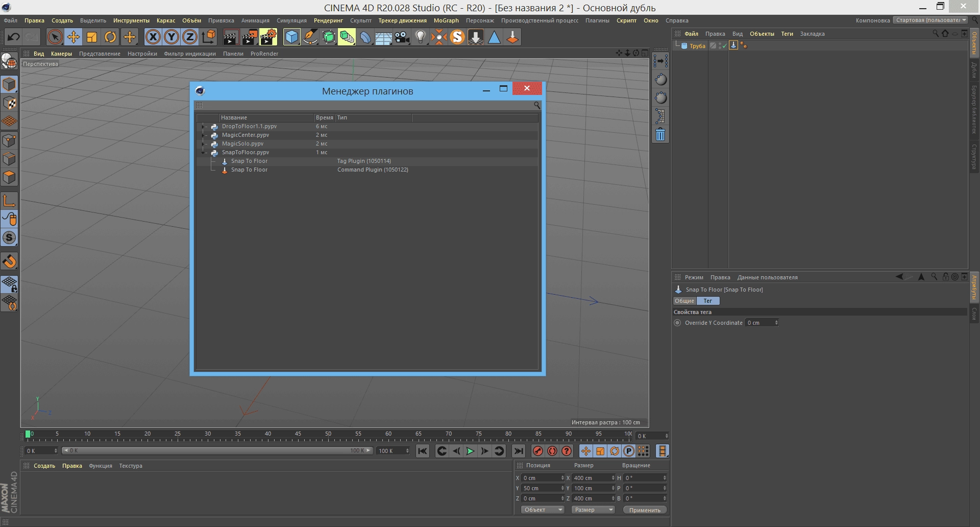The height and width of the screenshot is (527, 980).
Task: Click search icon in Plugin Manager
Action: tap(537, 105)
